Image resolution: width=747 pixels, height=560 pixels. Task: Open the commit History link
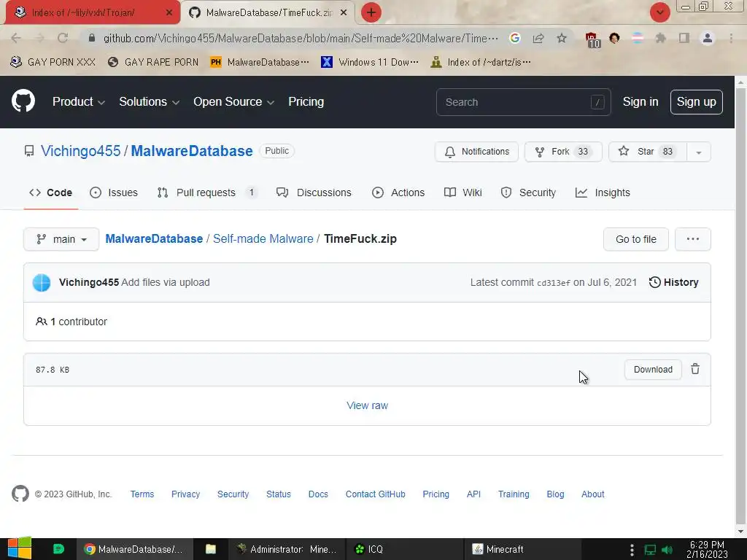point(673,282)
